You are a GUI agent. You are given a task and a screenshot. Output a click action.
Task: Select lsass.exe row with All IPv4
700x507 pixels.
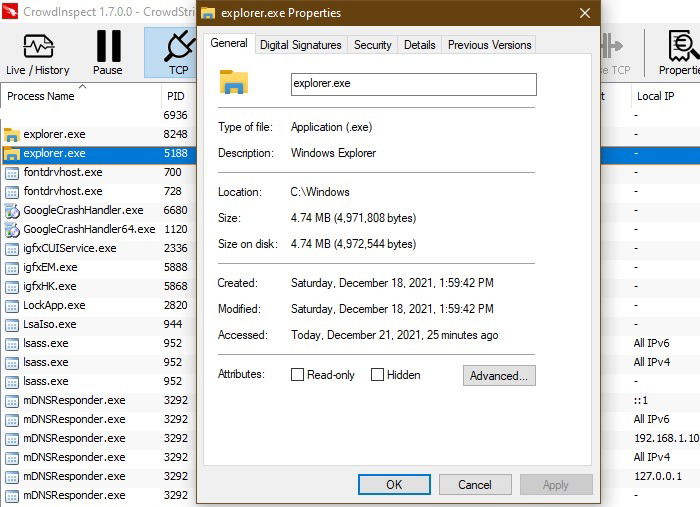coord(98,362)
